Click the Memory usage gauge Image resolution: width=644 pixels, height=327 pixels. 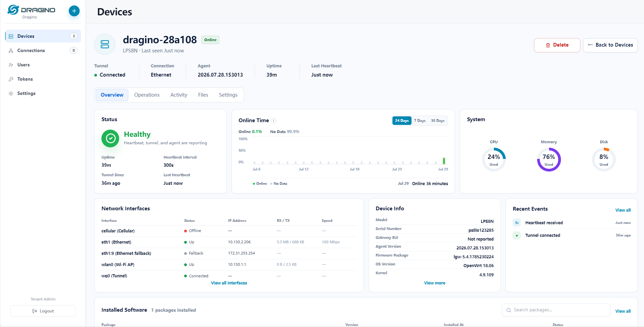pyautogui.click(x=549, y=160)
